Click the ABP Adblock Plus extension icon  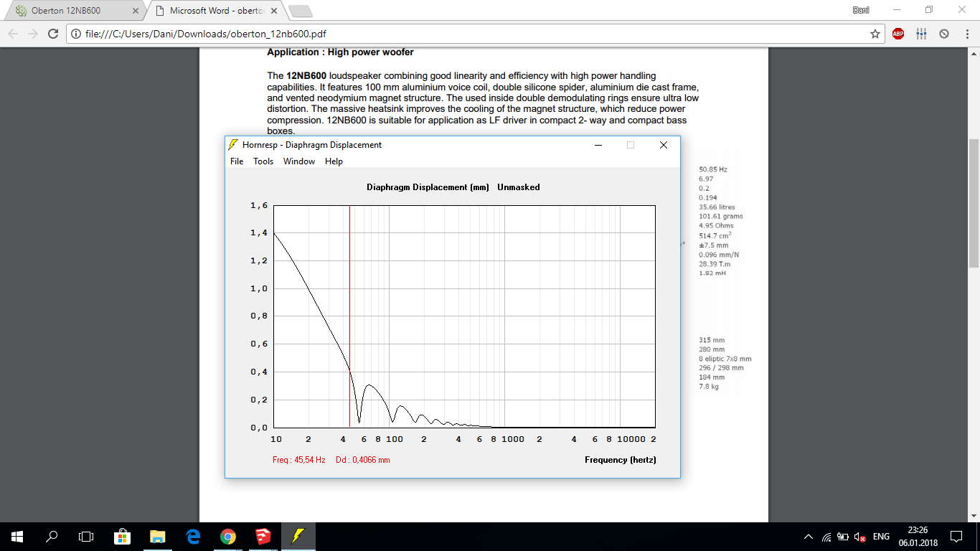(x=898, y=34)
